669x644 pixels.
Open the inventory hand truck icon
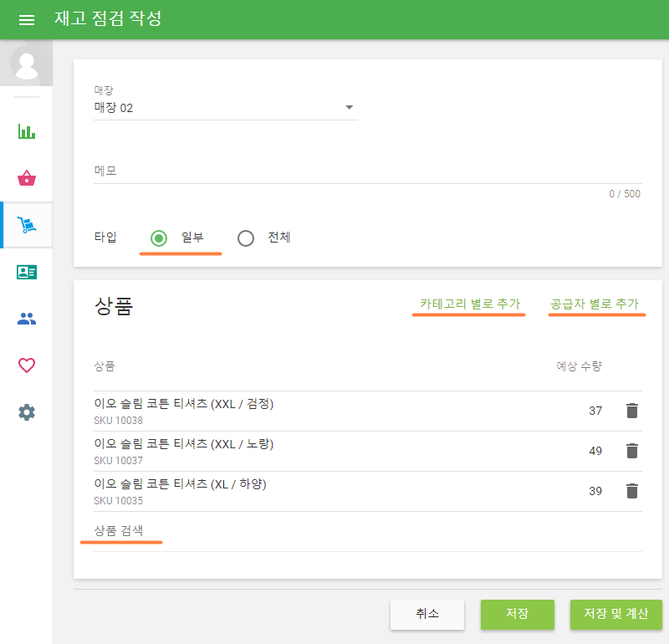click(27, 225)
